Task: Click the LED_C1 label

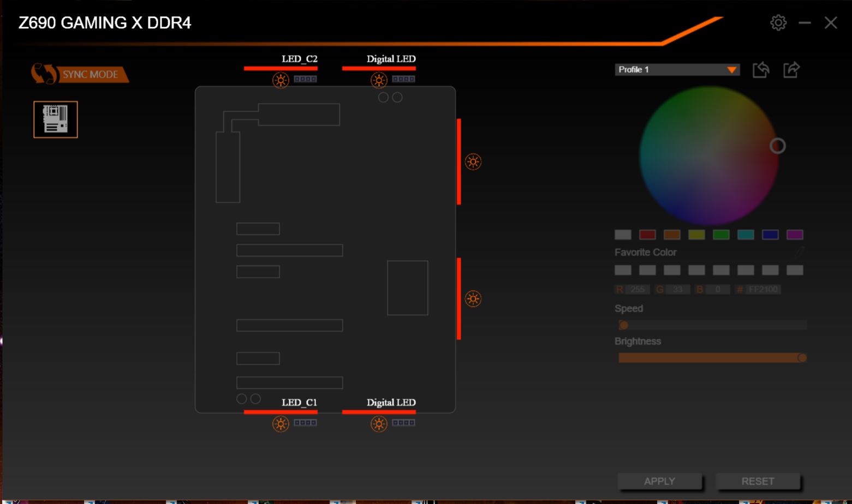Action: coord(299,403)
